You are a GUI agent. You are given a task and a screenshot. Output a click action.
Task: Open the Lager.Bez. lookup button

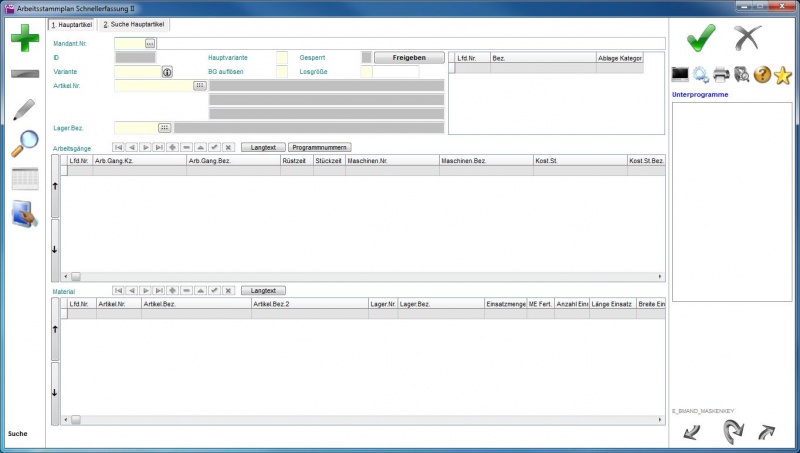[165, 127]
